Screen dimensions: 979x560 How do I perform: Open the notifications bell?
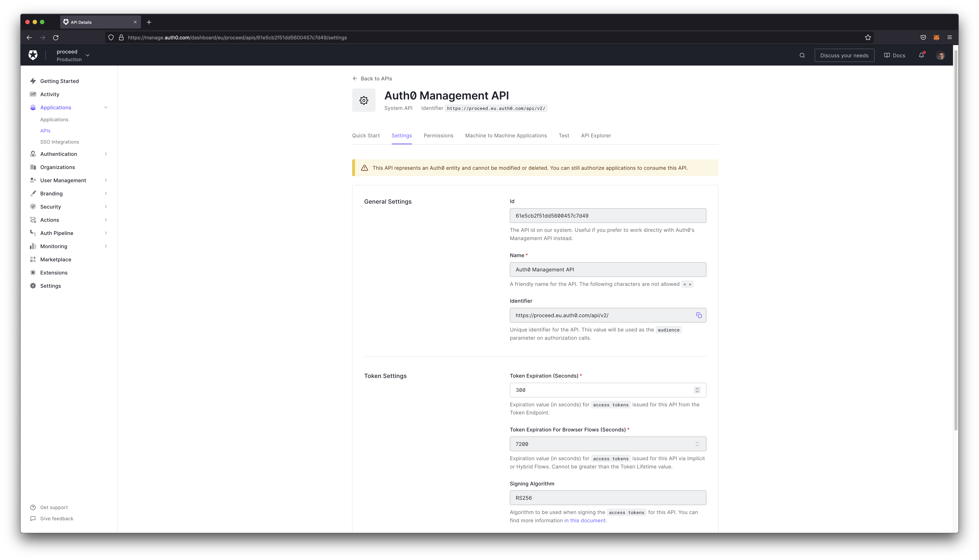(x=921, y=55)
